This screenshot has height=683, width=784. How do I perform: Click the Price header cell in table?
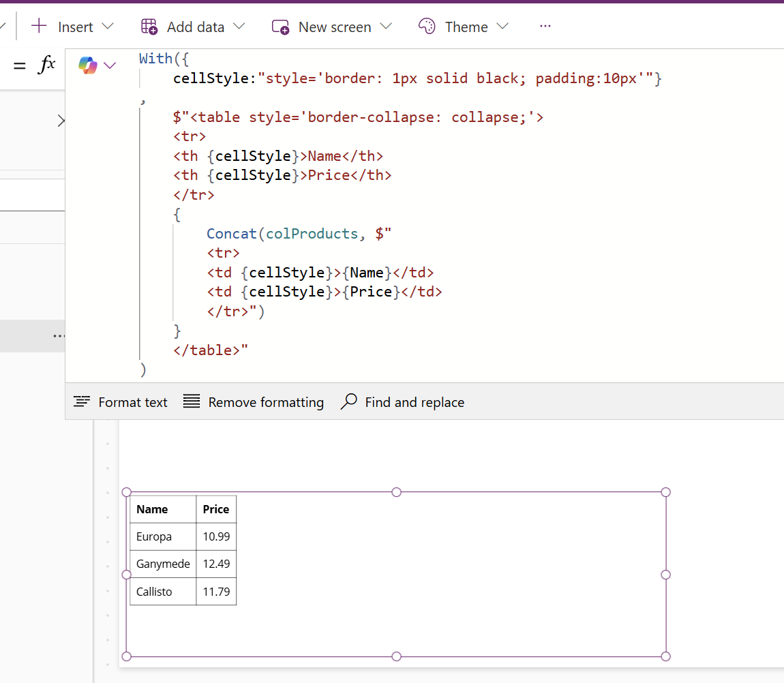[x=216, y=509]
